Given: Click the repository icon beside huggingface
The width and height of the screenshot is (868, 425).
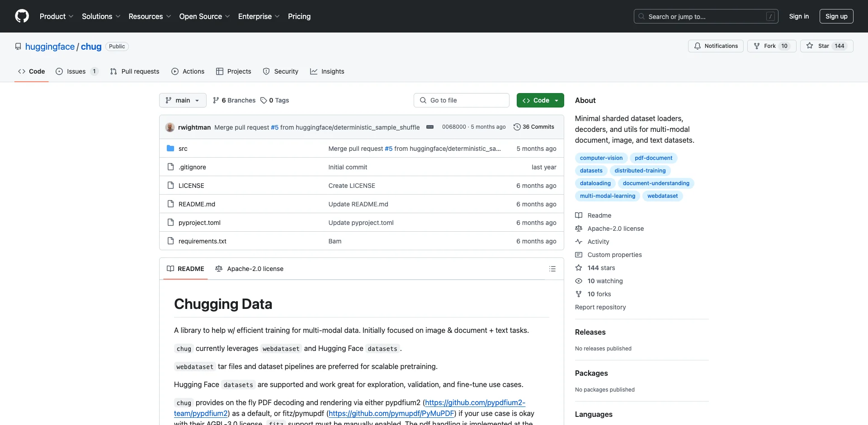Looking at the screenshot, I should pyautogui.click(x=18, y=47).
